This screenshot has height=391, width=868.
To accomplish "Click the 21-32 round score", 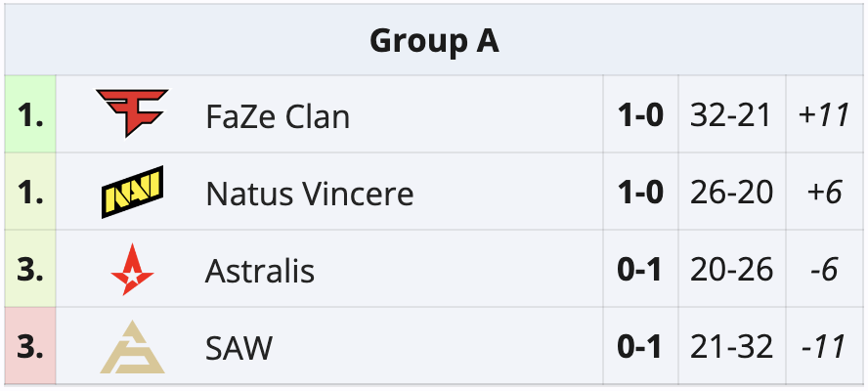I will 731,347.
